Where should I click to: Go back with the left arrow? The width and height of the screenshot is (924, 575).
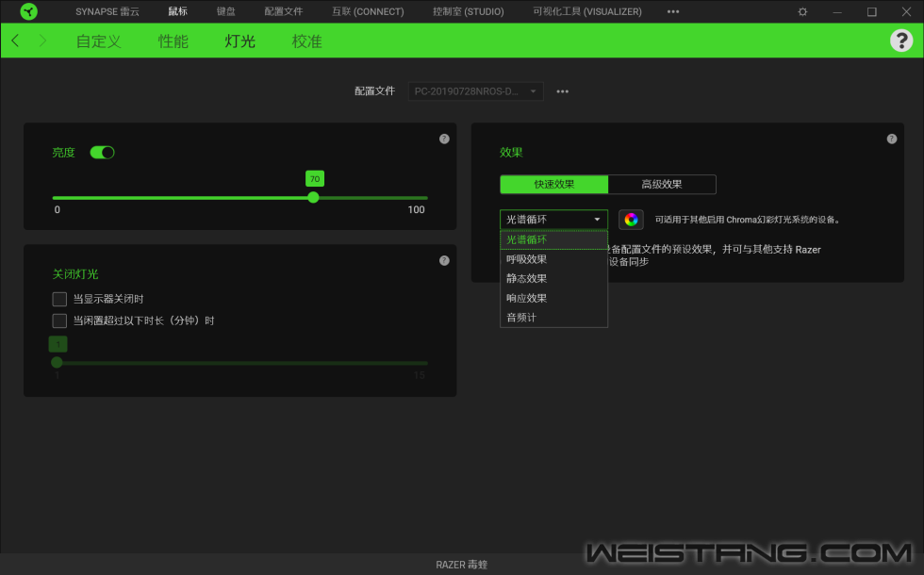(15, 41)
